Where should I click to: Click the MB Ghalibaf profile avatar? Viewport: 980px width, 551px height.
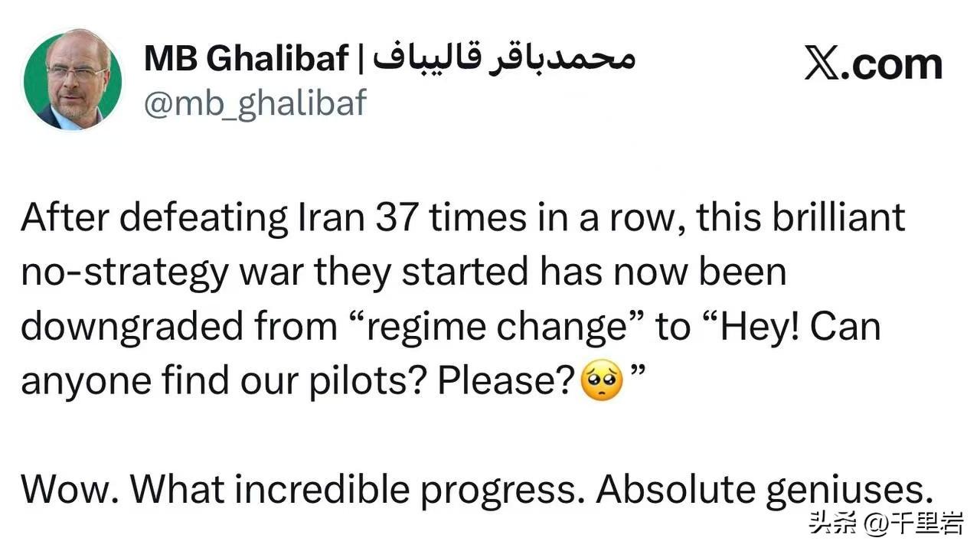pyautogui.click(x=71, y=80)
